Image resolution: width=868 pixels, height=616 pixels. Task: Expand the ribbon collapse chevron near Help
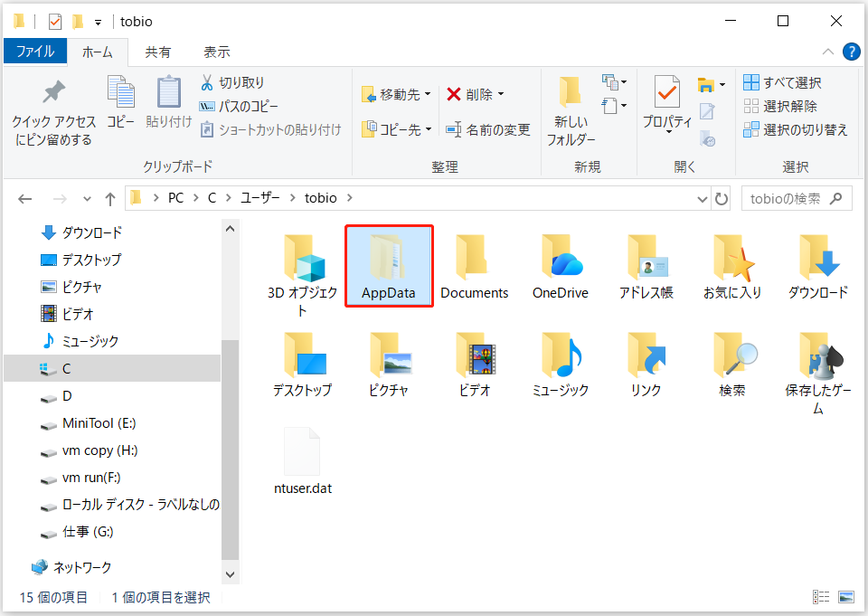coord(828,52)
